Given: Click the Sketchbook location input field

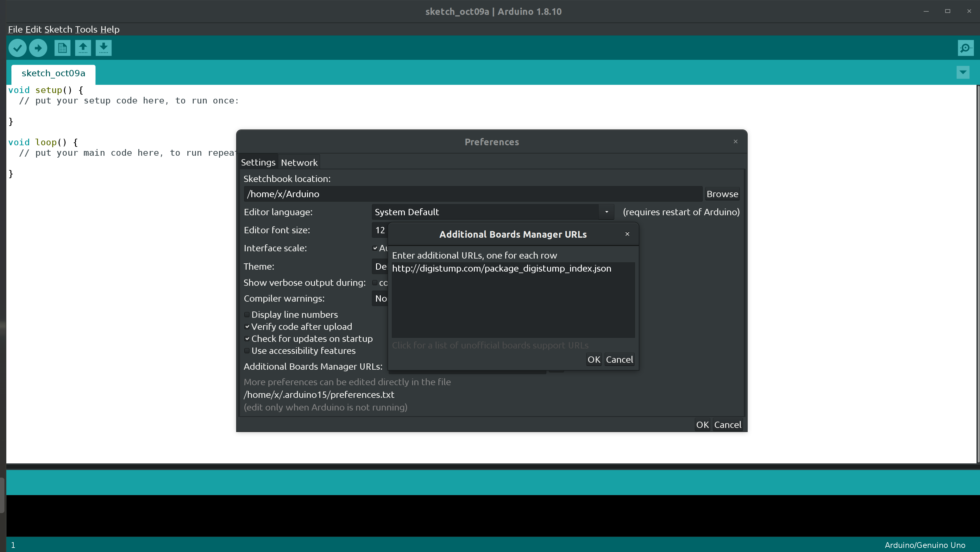Looking at the screenshot, I should (x=473, y=194).
